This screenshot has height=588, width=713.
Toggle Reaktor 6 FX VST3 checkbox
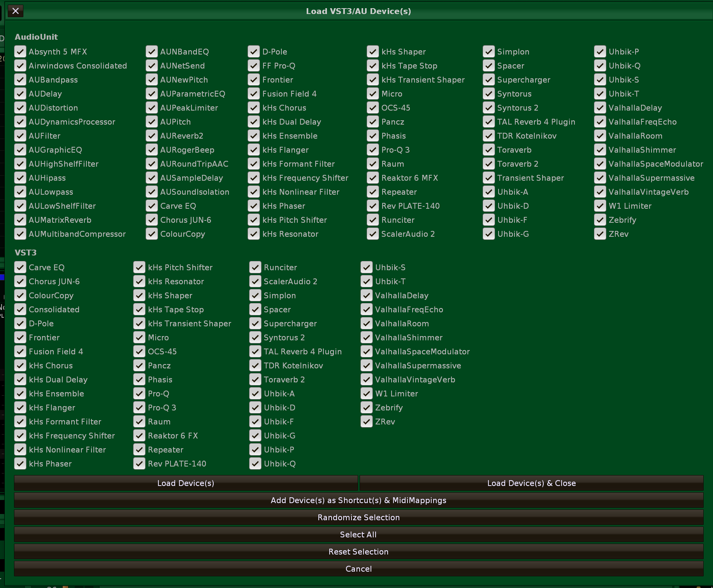point(139,436)
